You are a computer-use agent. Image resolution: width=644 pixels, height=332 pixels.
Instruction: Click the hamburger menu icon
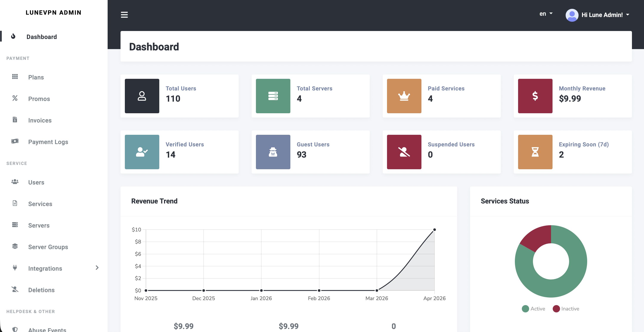[124, 15]
